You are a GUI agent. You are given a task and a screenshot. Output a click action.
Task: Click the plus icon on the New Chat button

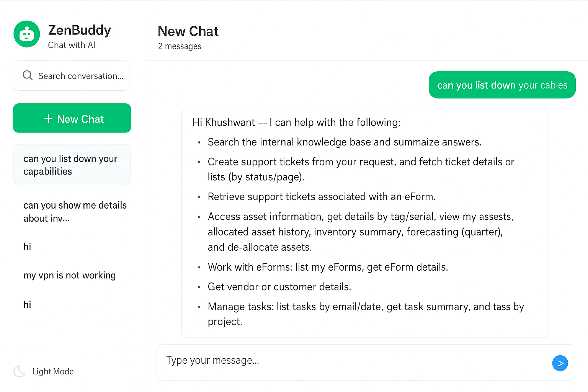tap(48, 119)
